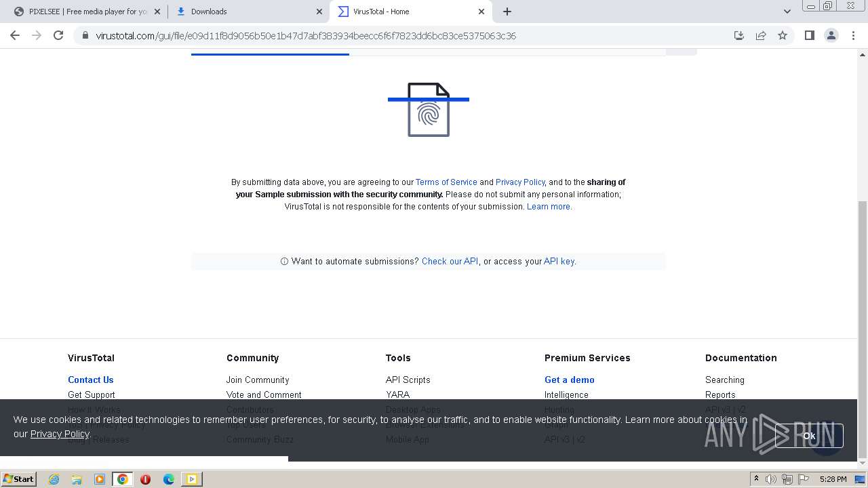Click the Community footer heading
This screenshot has height=488, width=868.
pos(252,358)
